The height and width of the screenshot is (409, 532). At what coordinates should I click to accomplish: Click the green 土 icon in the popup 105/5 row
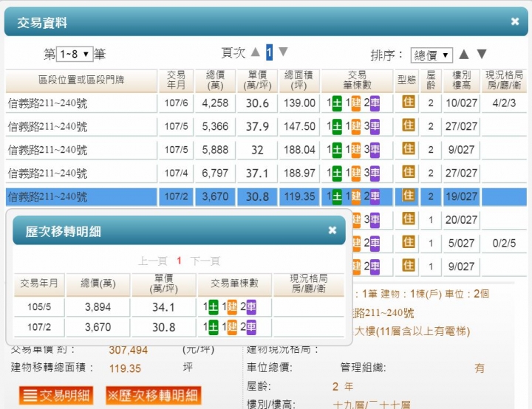214,307
